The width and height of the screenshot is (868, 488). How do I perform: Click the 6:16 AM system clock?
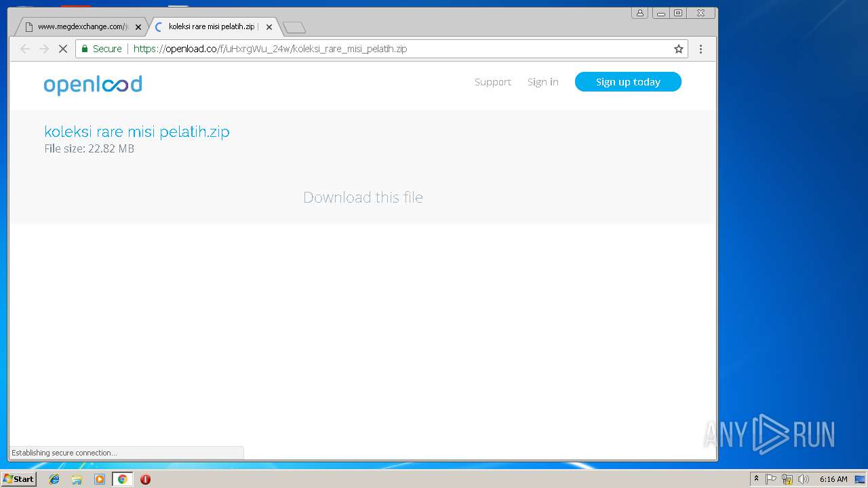(833, 479)
